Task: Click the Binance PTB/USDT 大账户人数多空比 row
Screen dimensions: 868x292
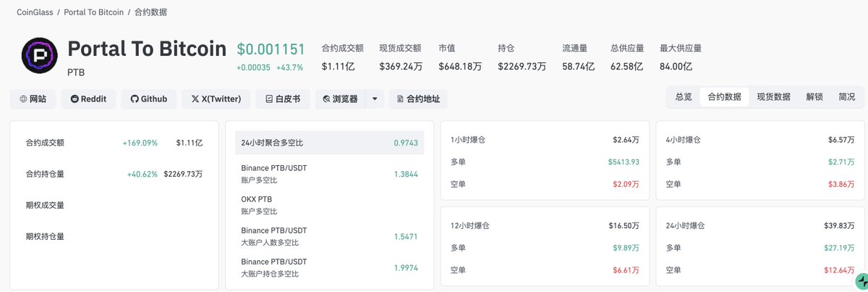Action: pos(330,236)
